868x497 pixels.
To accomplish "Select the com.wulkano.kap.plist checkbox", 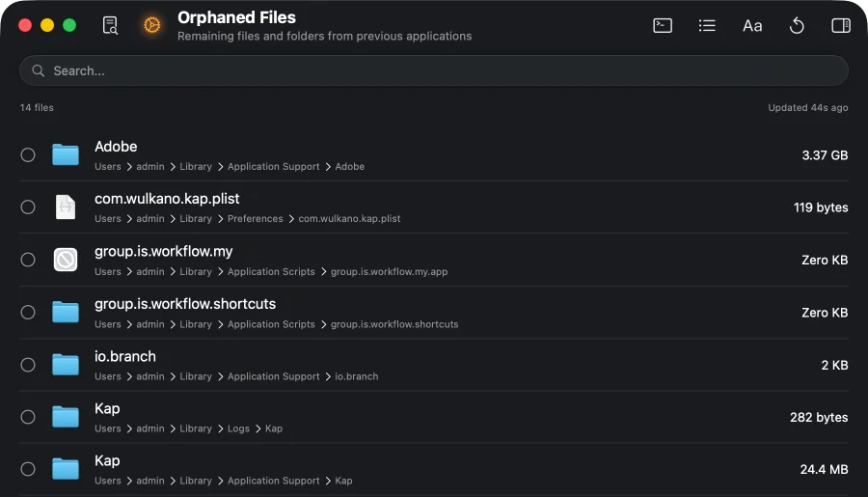I will 28,207.
